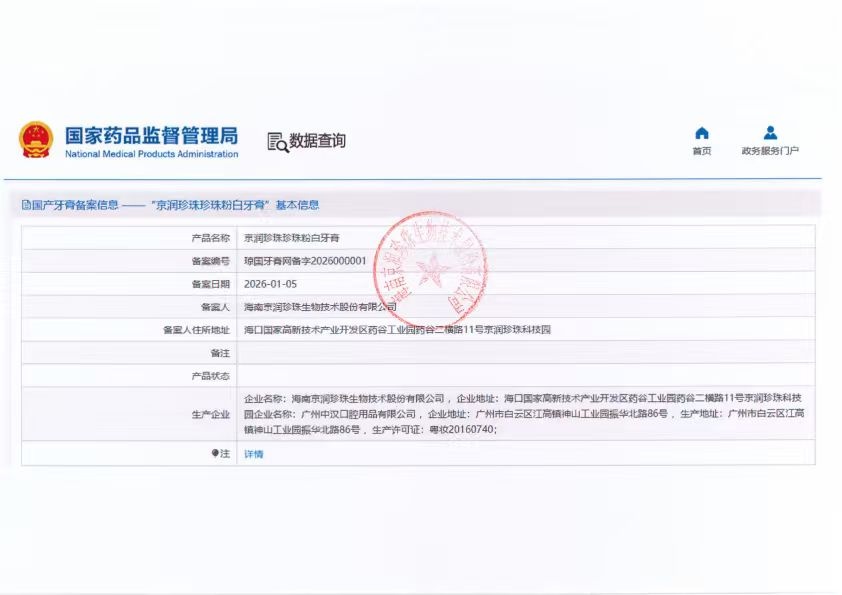Image resolution: width=842 pixels, height=595 pixels.
Task: Click the document icon before 国产牙膏备案信息
Action: click(x=26, y=205)
